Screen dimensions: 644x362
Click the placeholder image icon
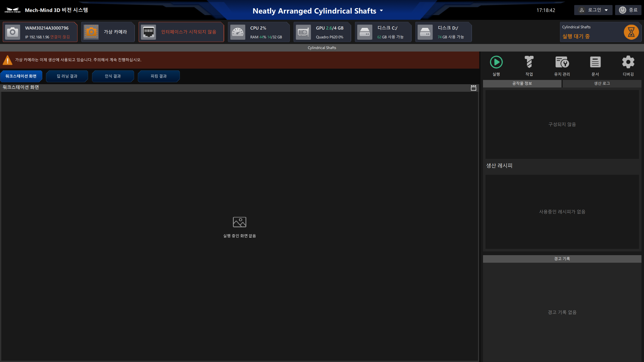click(x=239, y=222)
